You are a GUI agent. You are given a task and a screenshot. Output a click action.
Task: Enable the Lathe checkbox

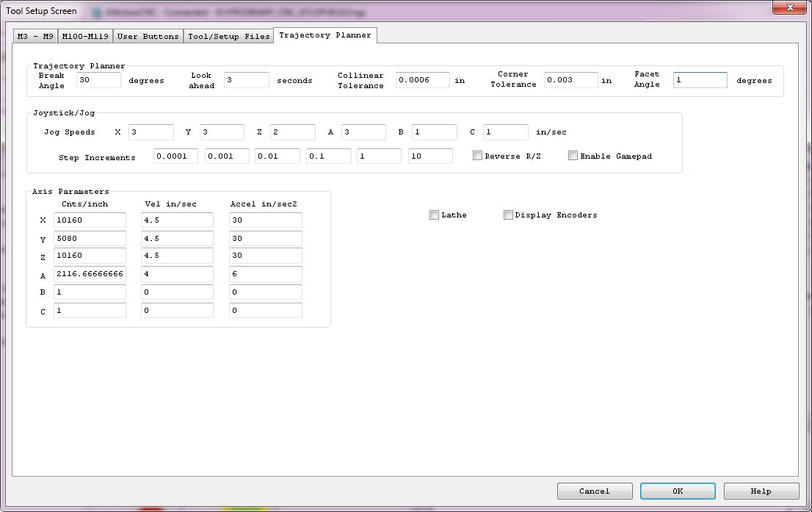(x=435, y=215)
